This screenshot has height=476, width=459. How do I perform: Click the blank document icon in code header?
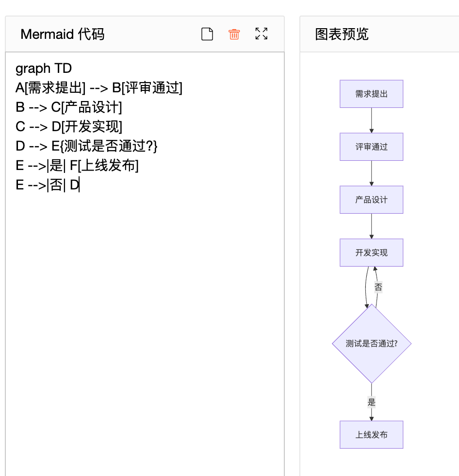click(207, 34)
